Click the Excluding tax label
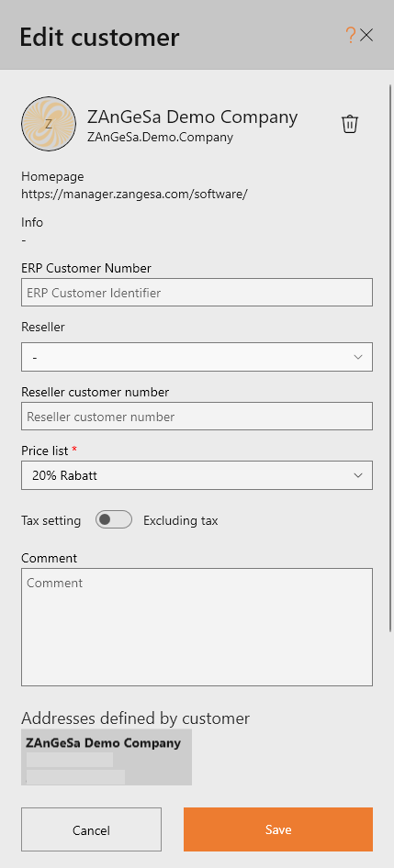This screenshot has width=394, height=868. pos(181,520)
